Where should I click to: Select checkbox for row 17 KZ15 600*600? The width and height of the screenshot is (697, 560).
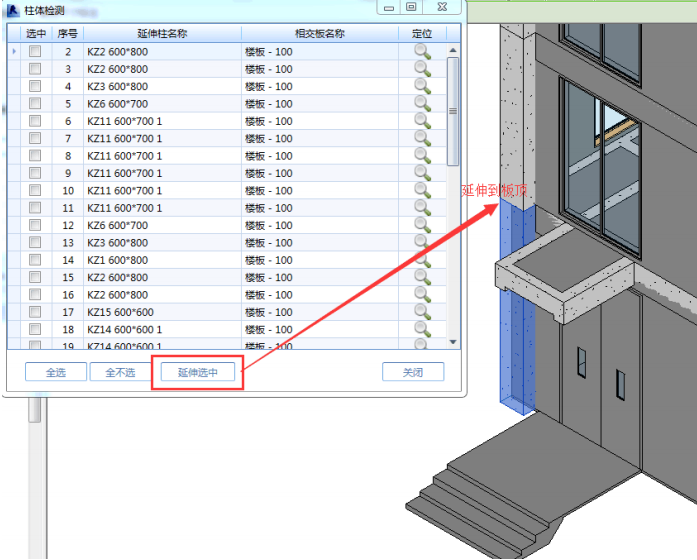tap(35, 311)
